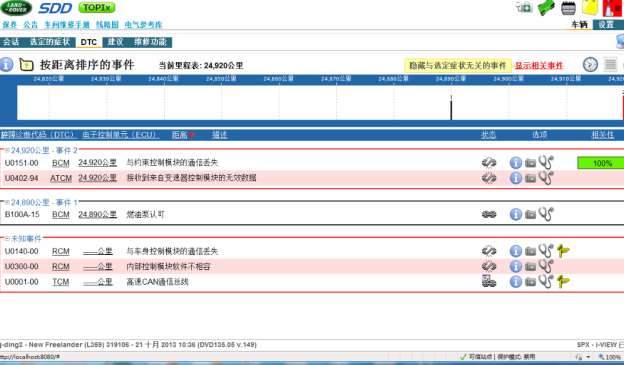
Task: Select the U0300-00 fault code text
Action: 21,267
